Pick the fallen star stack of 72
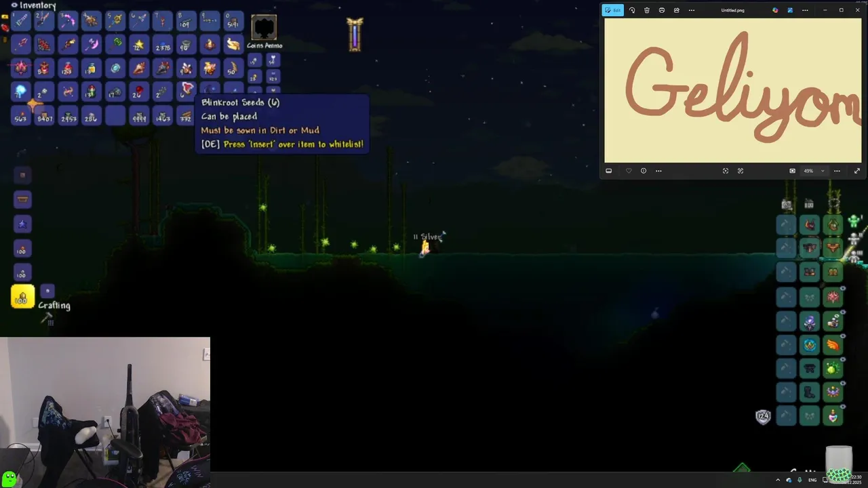 138,45
